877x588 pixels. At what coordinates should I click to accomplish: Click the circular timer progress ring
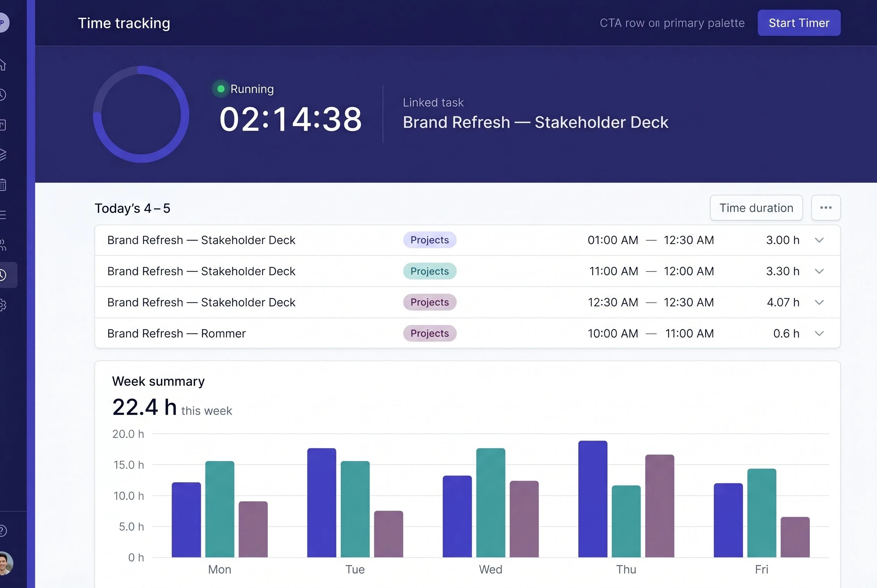click(141, 114)
